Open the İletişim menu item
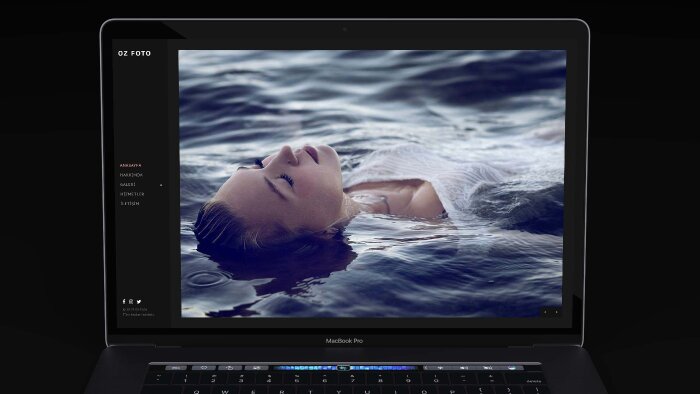This screenshot has width=700, height=394. 130,203
